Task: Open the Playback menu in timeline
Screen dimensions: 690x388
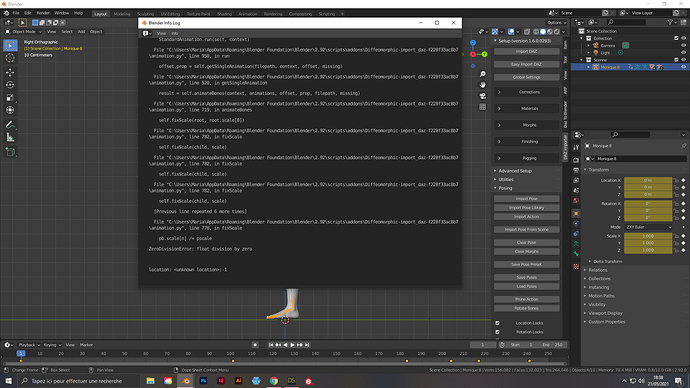Action: click(x=29, y=345)
